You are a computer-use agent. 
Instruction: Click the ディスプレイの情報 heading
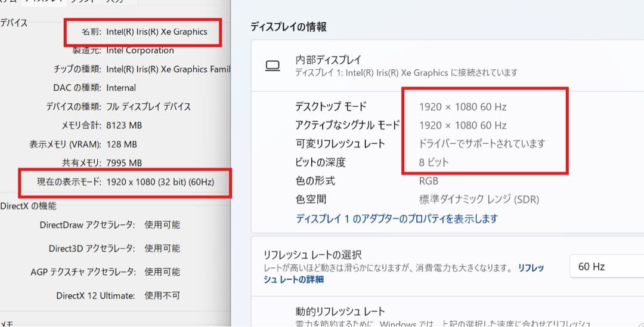[289, 27]
